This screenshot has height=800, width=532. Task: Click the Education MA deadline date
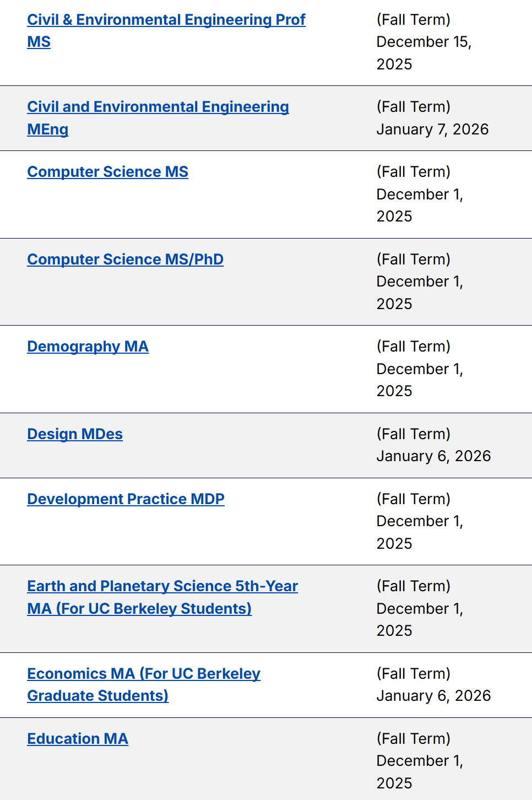(x=420, y=761)
